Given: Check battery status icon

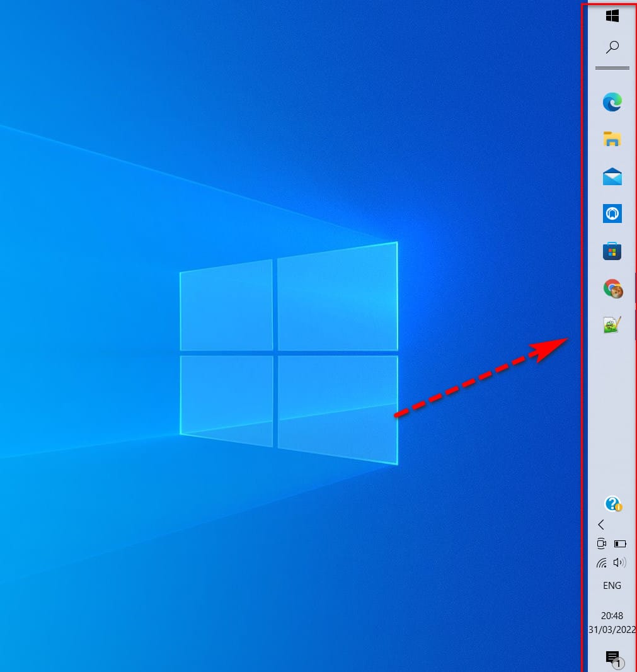Looking at the screenshot, I should click(x=620, y=544).
